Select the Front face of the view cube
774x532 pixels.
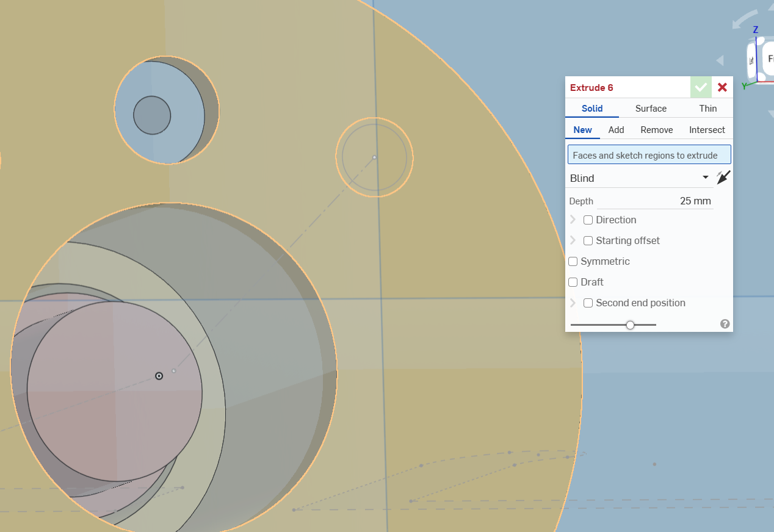(768, 59)
